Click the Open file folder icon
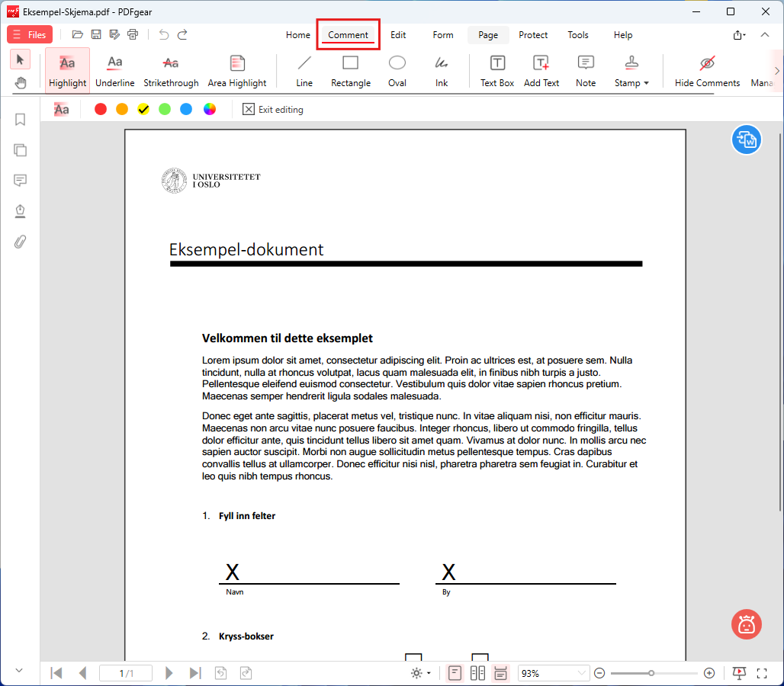Image resolution: width=784 pixels, height=686 pixels. pyautogui.click(x=77, y=34)
